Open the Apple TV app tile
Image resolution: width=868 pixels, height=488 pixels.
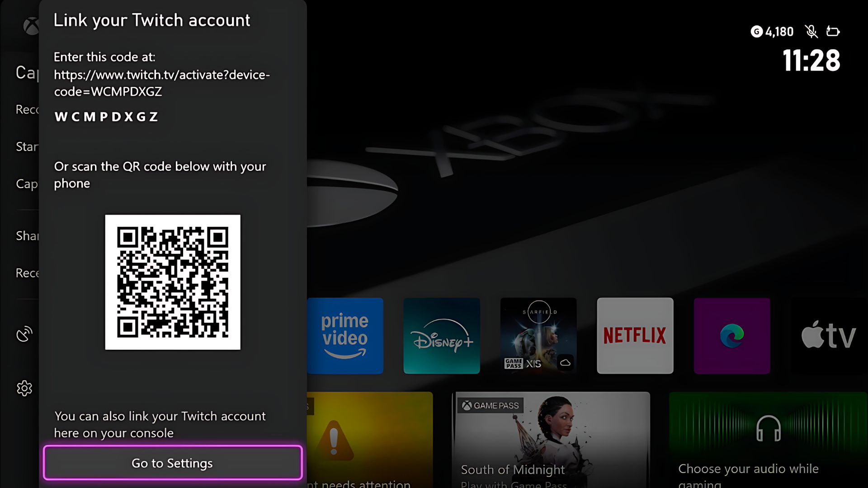point(829,336)
